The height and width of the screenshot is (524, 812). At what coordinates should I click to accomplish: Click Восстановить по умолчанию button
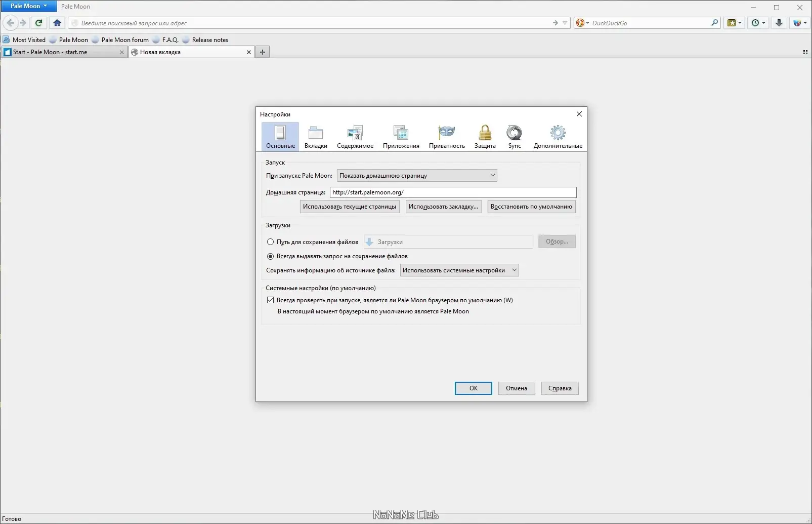tap(531, 207)
